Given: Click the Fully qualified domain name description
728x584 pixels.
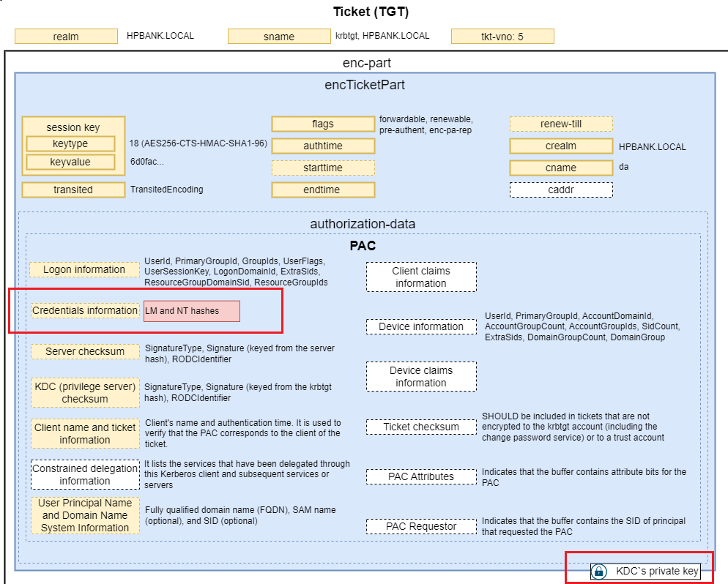Looking at the screenshot, I should [240, 515].
